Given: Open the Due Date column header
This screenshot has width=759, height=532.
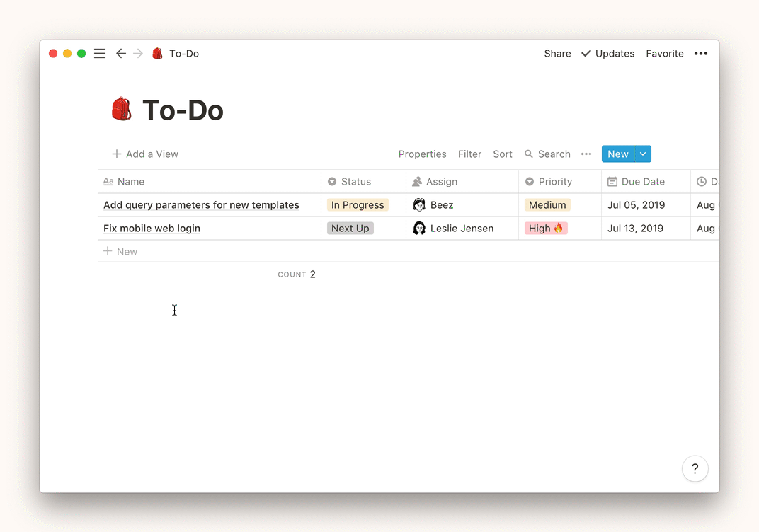Looking at the screenshot, I should 642,182.
